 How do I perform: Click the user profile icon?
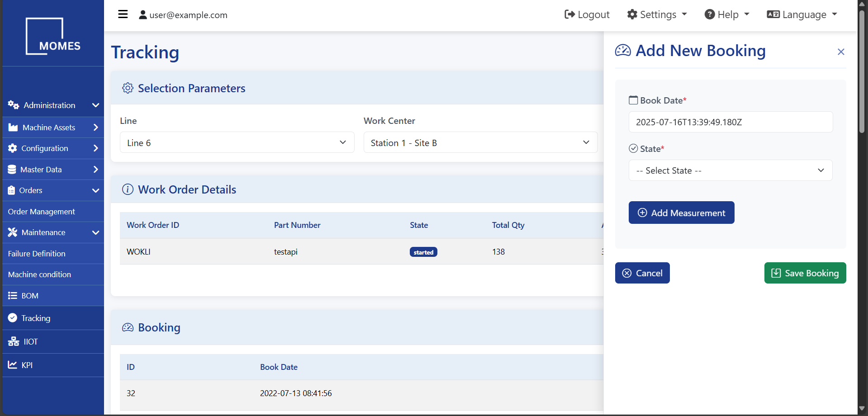pos(143,15)
